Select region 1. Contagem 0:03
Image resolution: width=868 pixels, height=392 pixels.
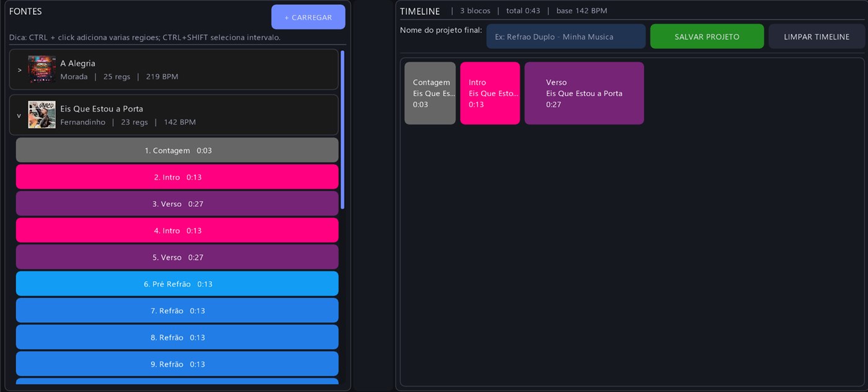177,150
